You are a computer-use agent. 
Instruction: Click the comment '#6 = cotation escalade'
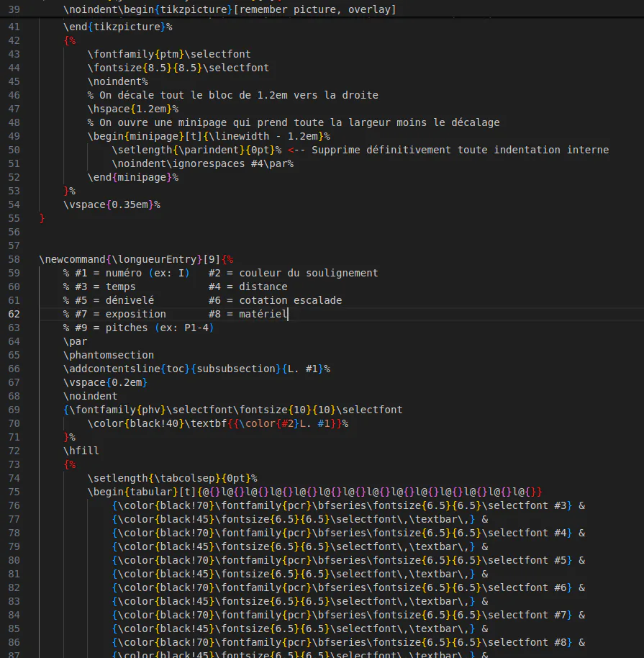coord(275,300)
